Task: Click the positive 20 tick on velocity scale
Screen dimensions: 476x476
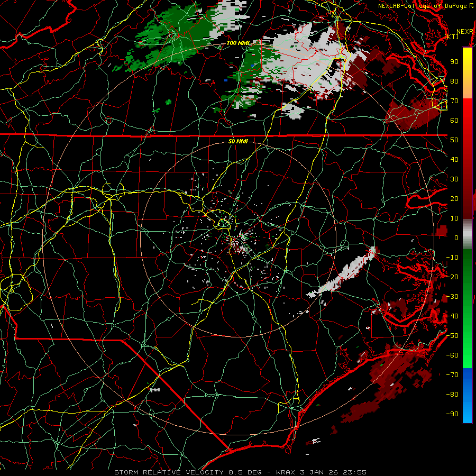Action: pyautogui.click(x=454, y=199)
